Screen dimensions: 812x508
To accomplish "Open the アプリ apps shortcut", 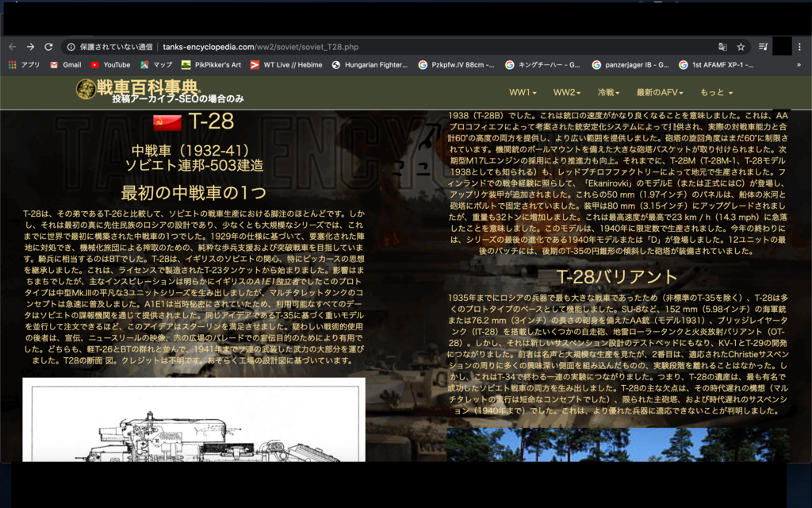I will [24, 65].
